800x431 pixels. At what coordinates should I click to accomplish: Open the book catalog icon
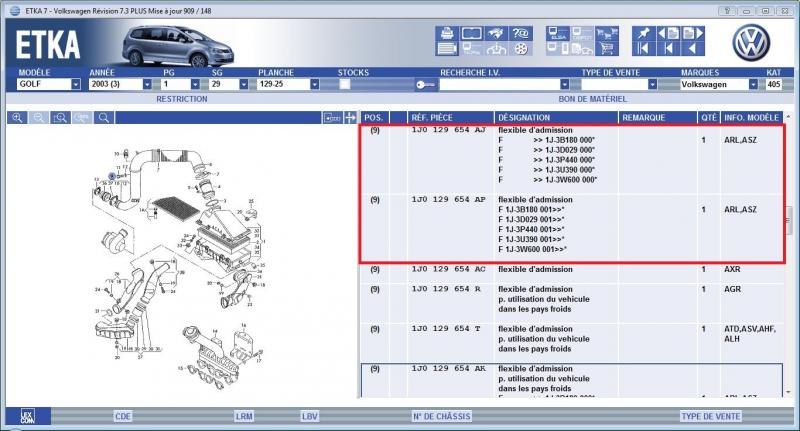tap(471, 34)
